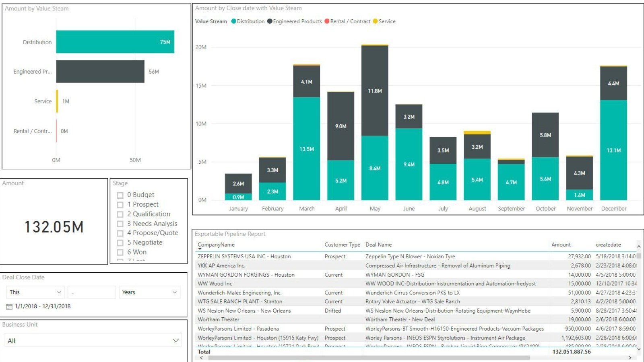Enable the 6 Won stage checkbox
The image size is (644, 362).
tap(120, 252)
